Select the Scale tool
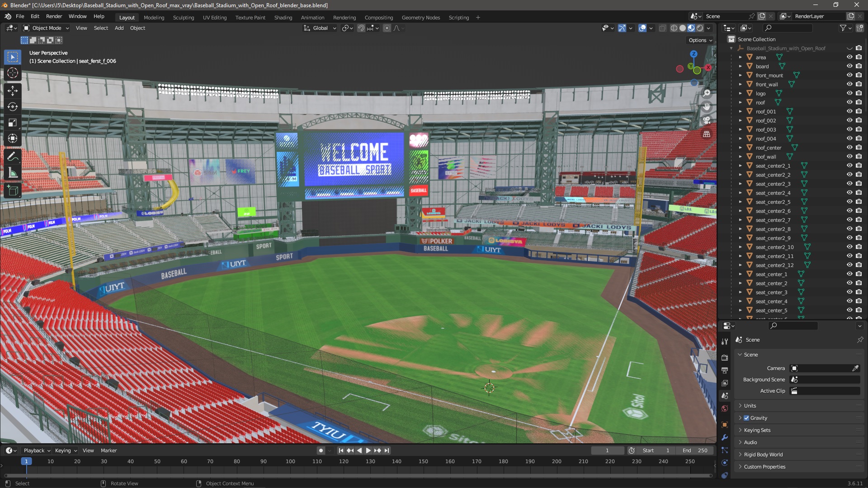 pyautogui.click(x=13, y=122)
